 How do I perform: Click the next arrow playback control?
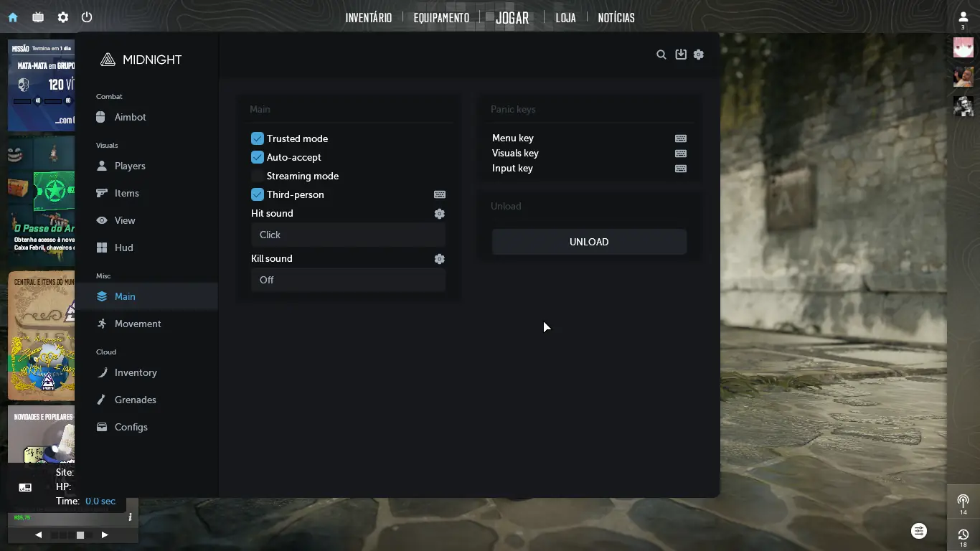point(105,534)
